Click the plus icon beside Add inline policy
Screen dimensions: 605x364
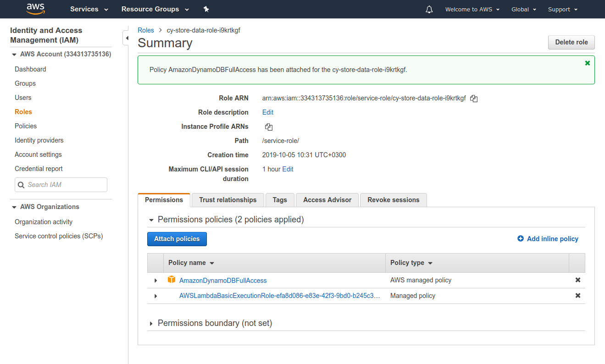click(521, 238)
